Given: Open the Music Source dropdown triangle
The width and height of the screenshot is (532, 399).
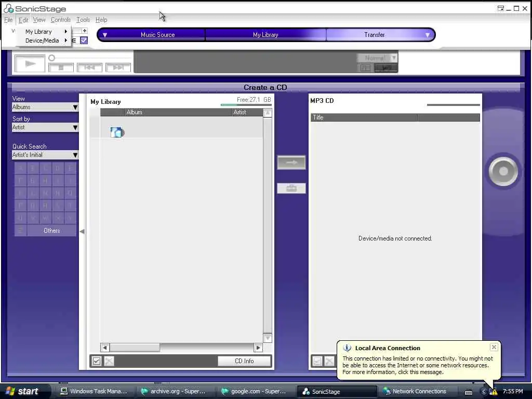Looking at the screenshot, I should [105, 35].
